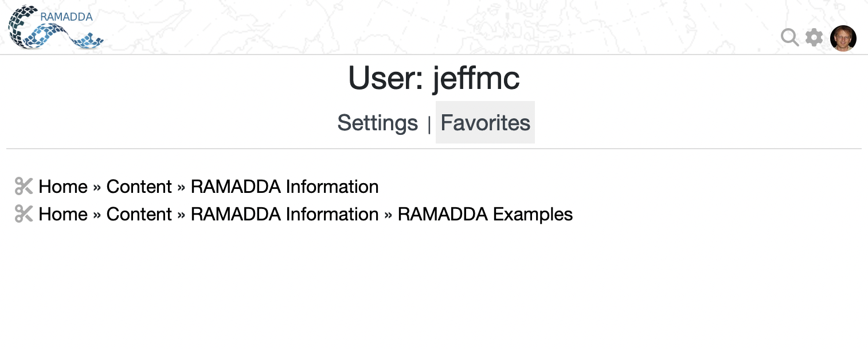Click the settings gear icon in header
Image resolution: width=868 pixels, height=349 pixels.
(x=814, y=38)
